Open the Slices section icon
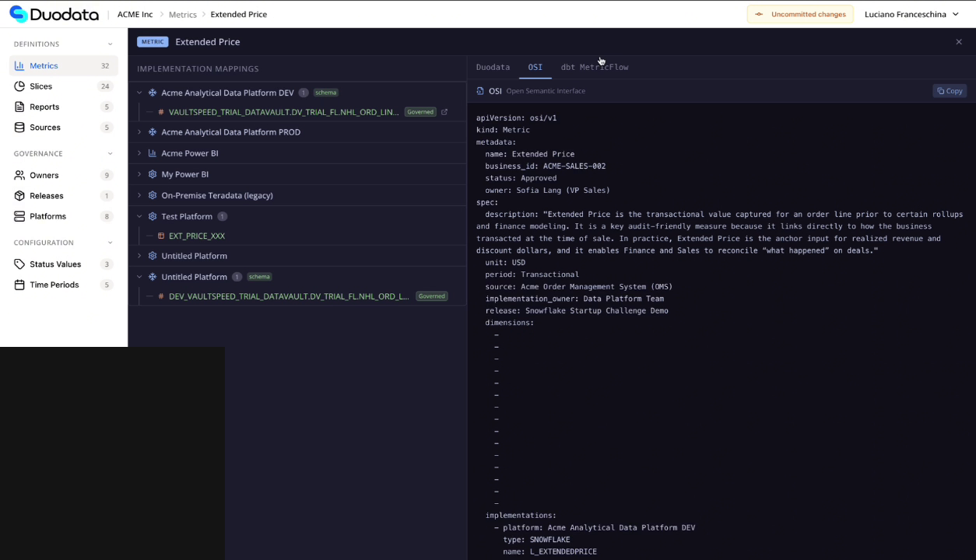The image size is (976, 560). [21, 86]
